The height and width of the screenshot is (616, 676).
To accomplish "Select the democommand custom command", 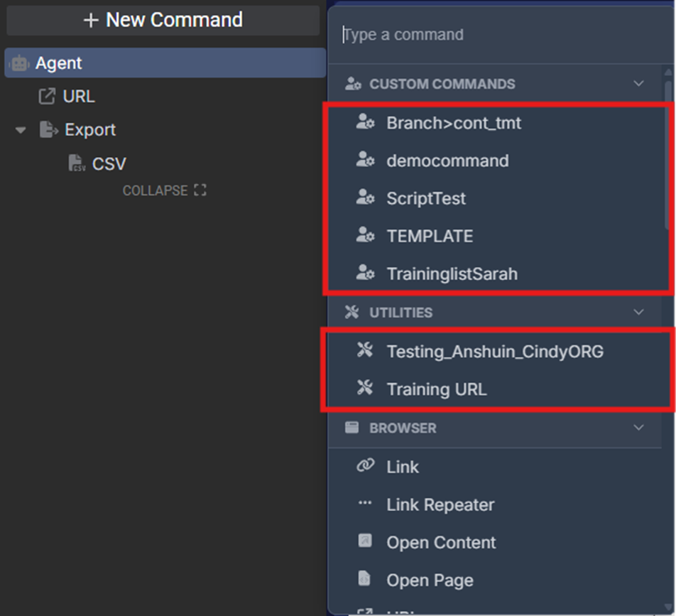I will (447, 161).
